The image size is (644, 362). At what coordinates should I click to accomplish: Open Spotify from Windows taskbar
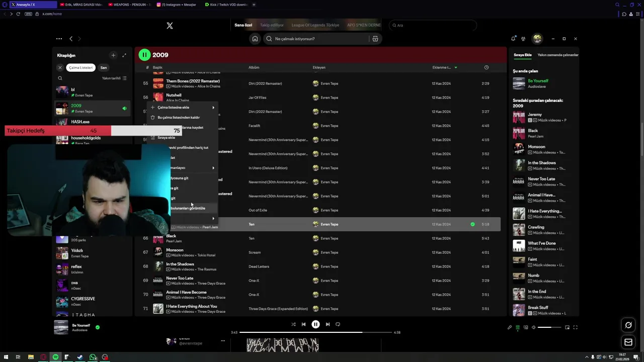[x=55, y=357]
